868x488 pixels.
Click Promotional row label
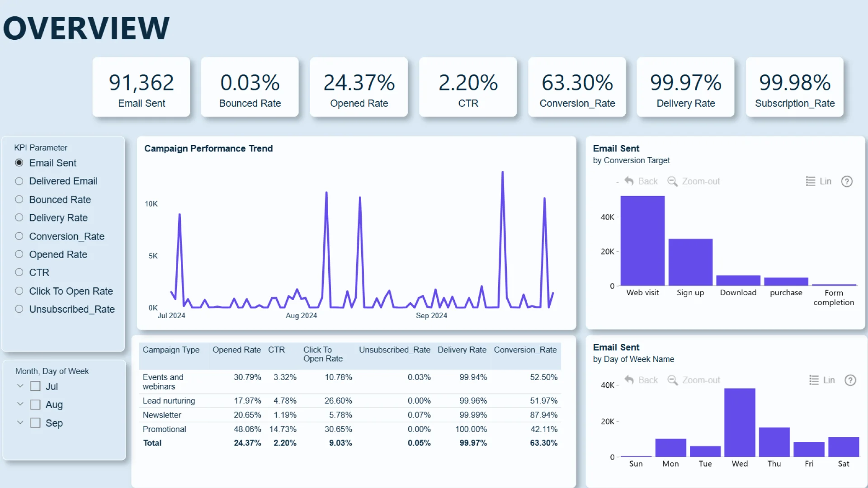tap(164, 429)
